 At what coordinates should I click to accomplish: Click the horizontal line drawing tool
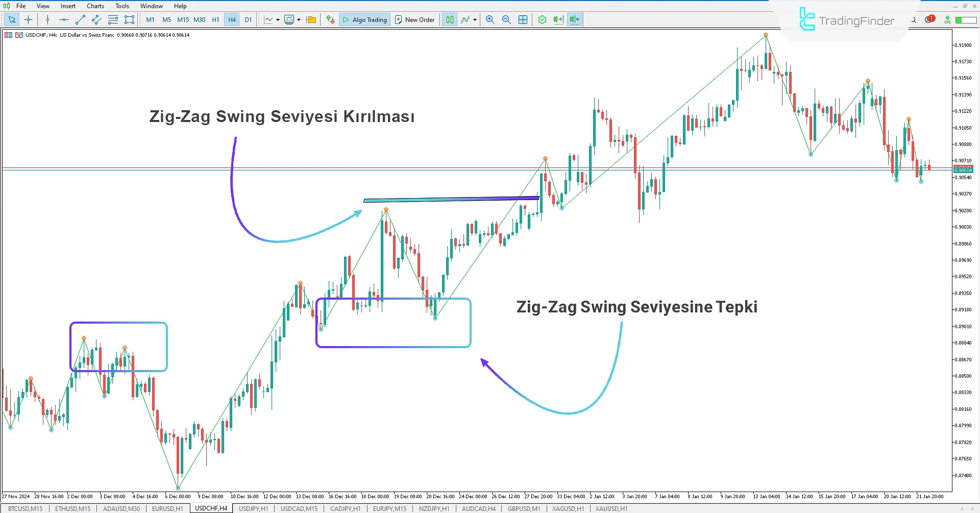point(63,19)
